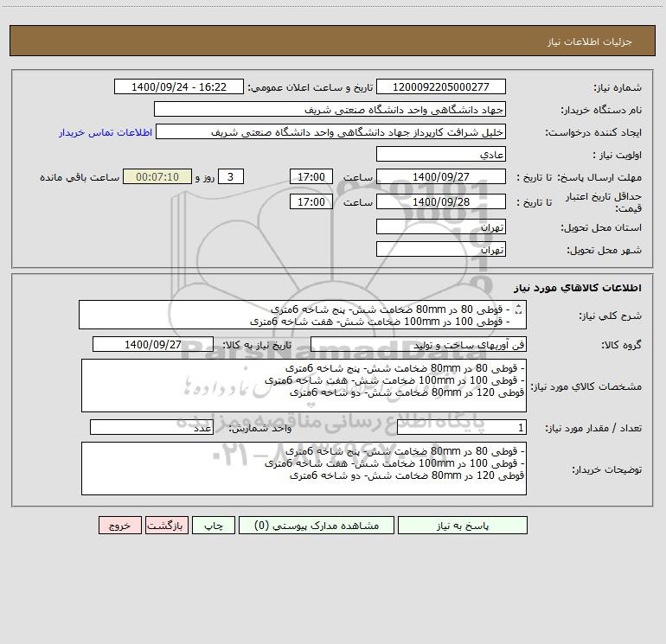Screen dimensions: 666x644
Task: Click the نام دستگاه خریدار field
Action: coord(330,109)
